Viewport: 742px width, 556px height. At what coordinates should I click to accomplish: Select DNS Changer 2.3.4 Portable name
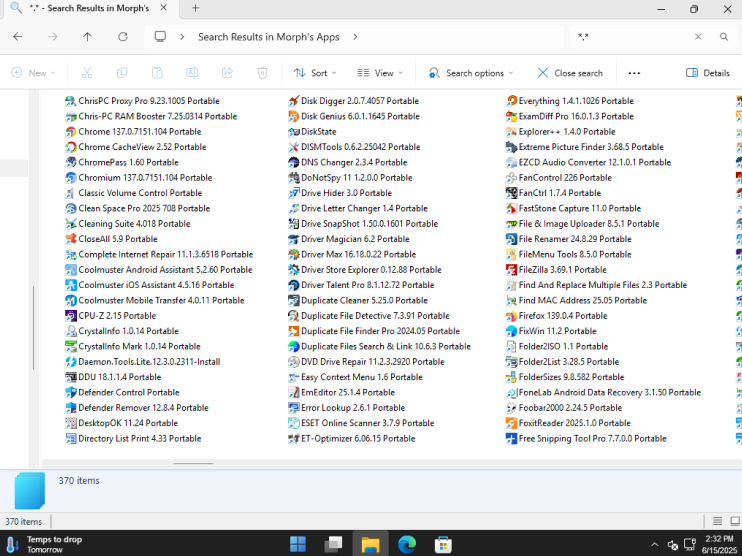[354, 162]
